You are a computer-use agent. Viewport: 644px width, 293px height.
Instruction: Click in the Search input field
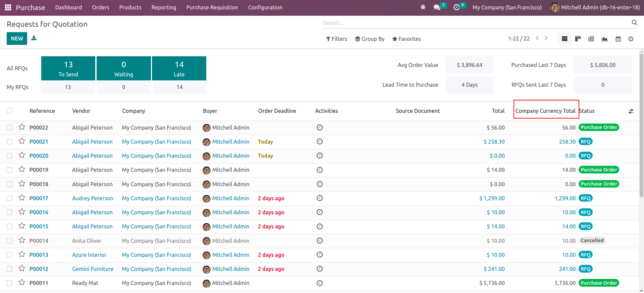tap(476, 23)
